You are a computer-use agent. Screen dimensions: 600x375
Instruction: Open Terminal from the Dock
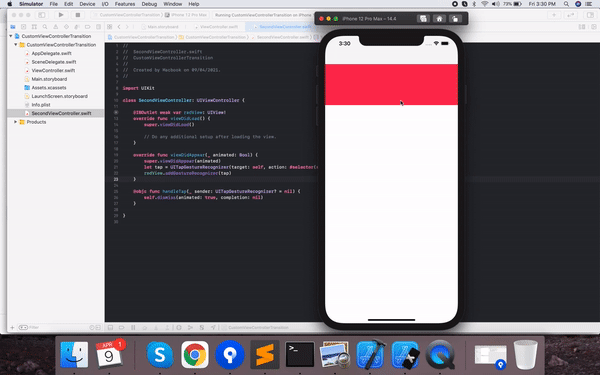[x=300, y=355]
